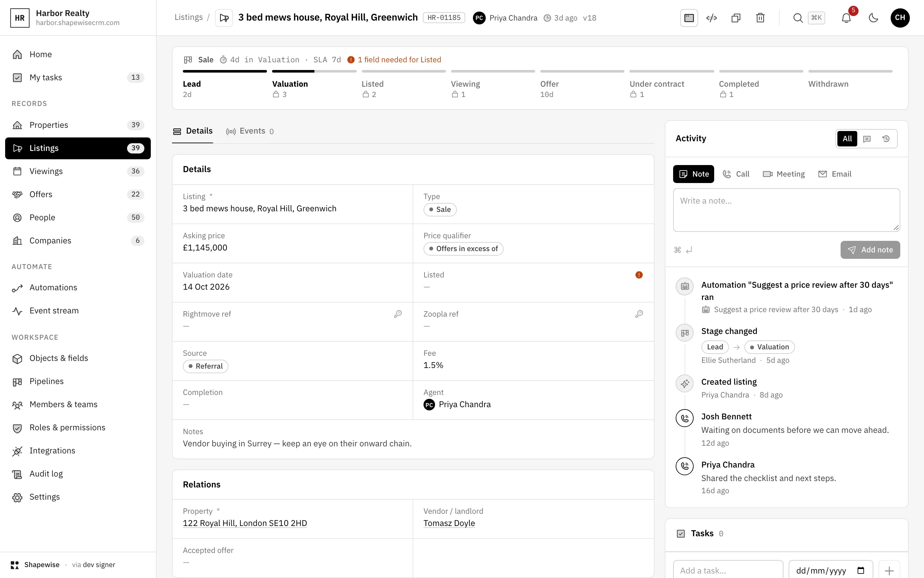This screenshot has height=578, width=924.
Task: Click in the Write a note field
Action: 786,210
